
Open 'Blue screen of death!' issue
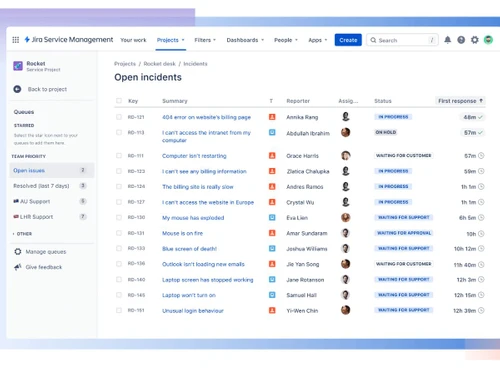point(189,249)
